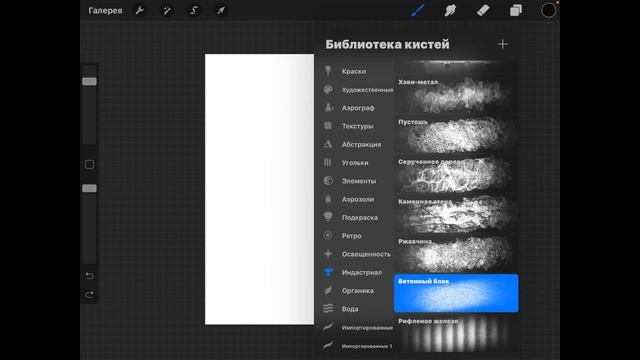Choose the Скрученное дерево brush
Image resolution: width=640 pixels, height=360 pixels.
click(x=456, y=174)
